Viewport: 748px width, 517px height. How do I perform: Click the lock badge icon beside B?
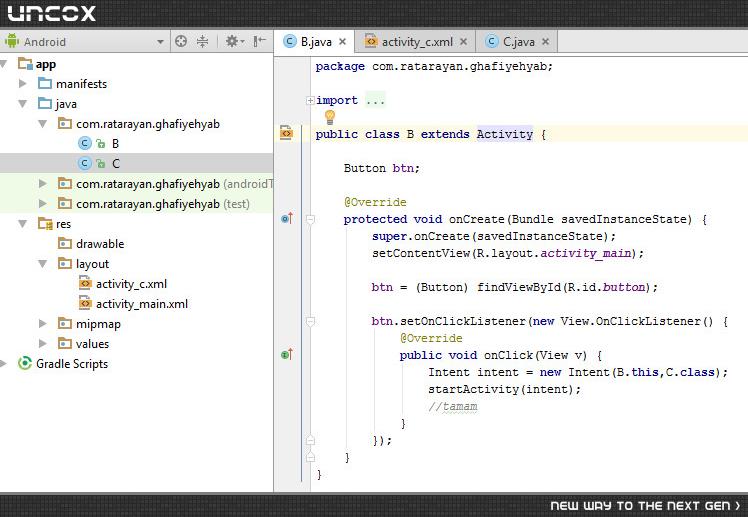point(100,144)
